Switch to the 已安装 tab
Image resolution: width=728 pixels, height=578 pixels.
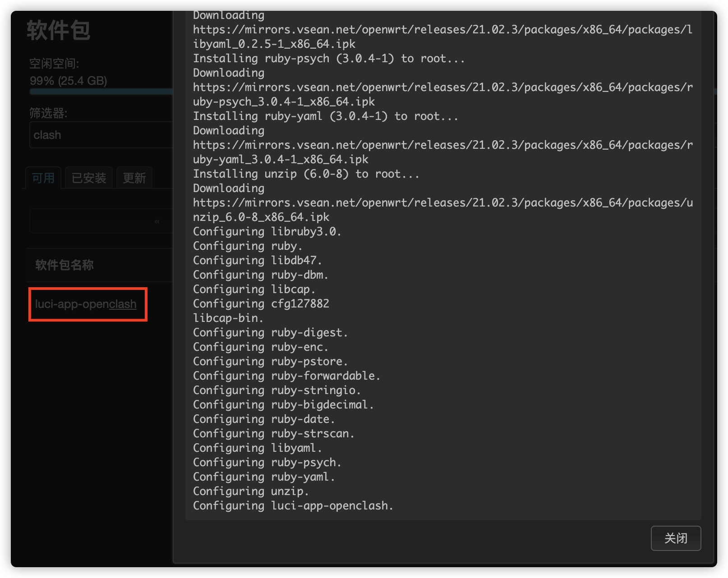[x=89, y=178]
